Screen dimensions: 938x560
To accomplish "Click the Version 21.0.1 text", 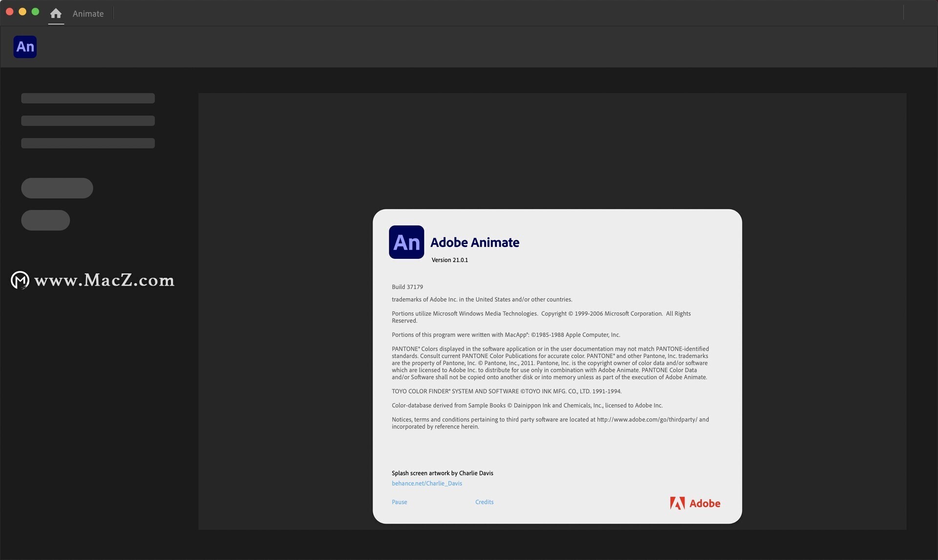I will pos(449,260).
